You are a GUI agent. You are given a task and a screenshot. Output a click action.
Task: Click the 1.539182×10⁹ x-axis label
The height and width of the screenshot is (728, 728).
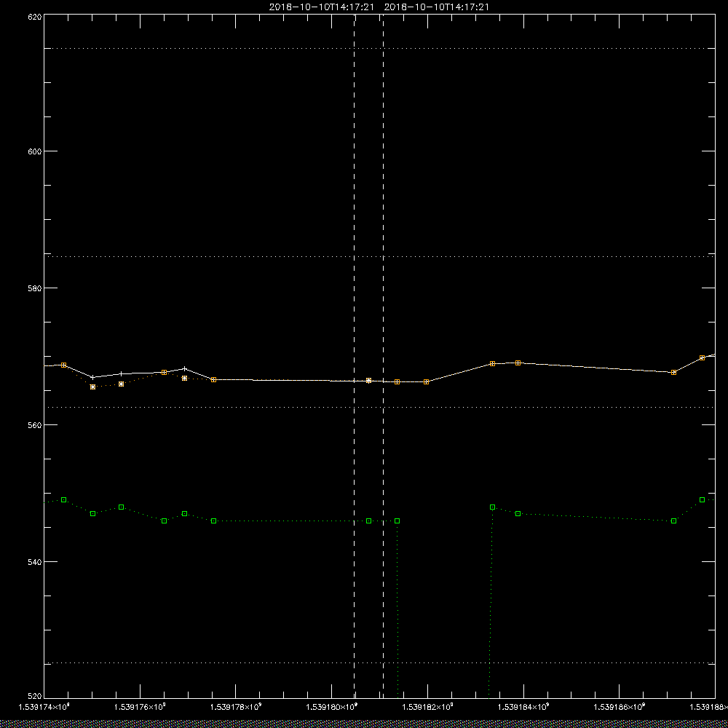[x=428, y=707]
